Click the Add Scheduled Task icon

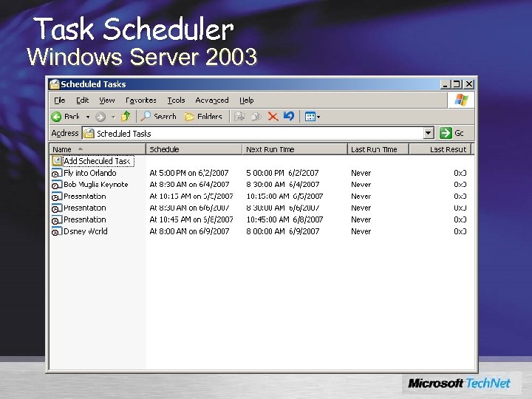pos(57,161)
